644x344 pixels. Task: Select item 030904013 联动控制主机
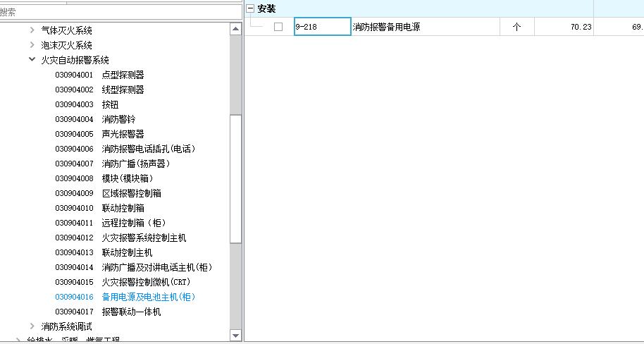pos(104,252)
